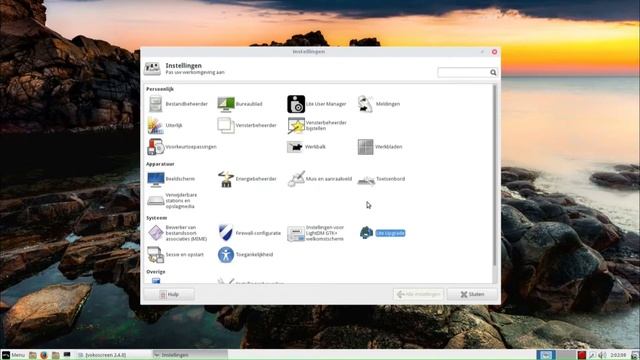Close the Instellingen window

click(x=494, y=52)
